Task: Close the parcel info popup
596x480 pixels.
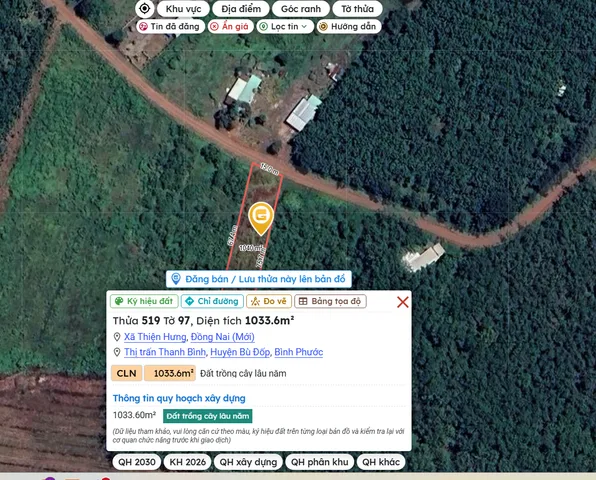Action: coord(403,302)
